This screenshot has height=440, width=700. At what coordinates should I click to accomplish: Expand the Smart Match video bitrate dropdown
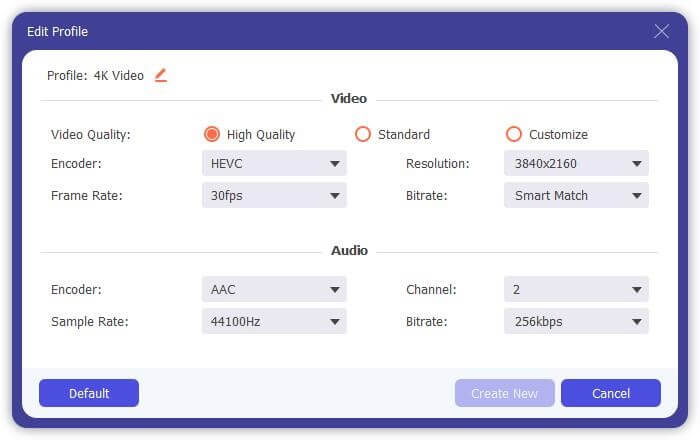(576, 195)
